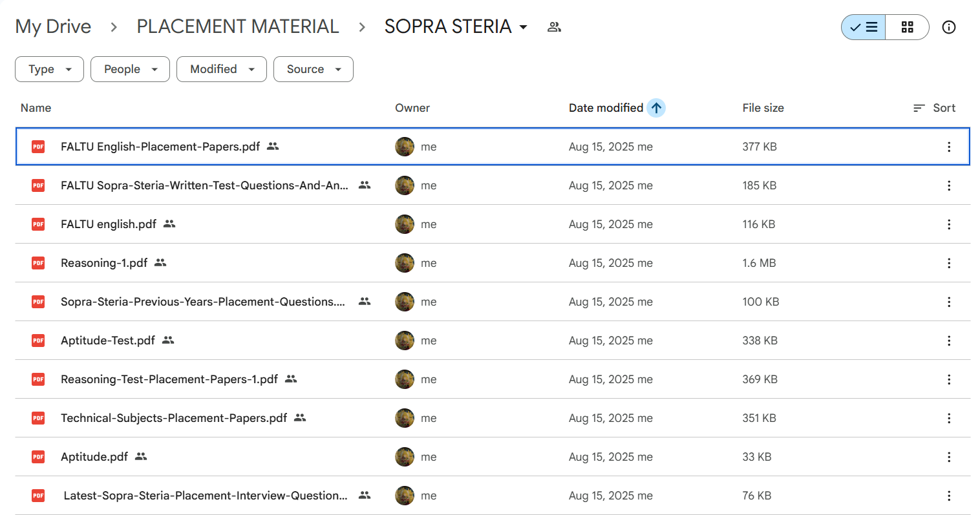Image resolution: width=980 pixels, height=515 pixels.
Task: Select file Reasoning-1.pdf
Action: 493,263
